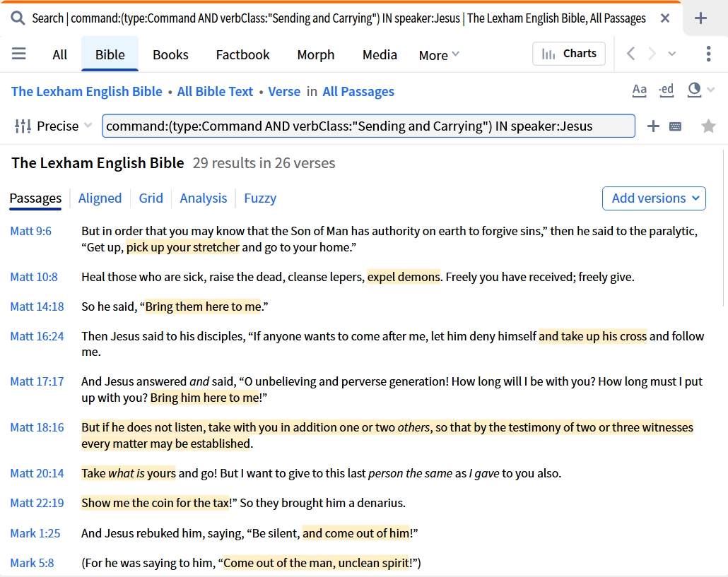
Task: Open the Analysis results view
Action: (x=204, y=198)
